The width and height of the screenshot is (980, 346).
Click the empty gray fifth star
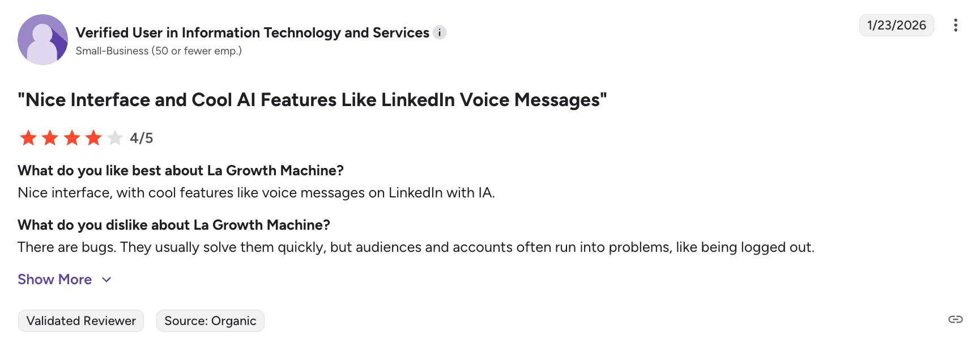(x=115, y=138)
